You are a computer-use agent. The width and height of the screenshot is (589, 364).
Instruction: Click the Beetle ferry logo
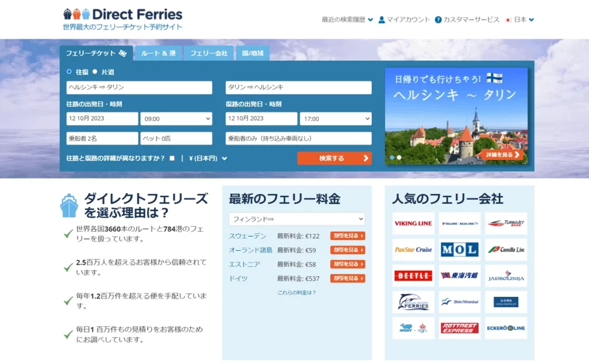click(413, 276)
